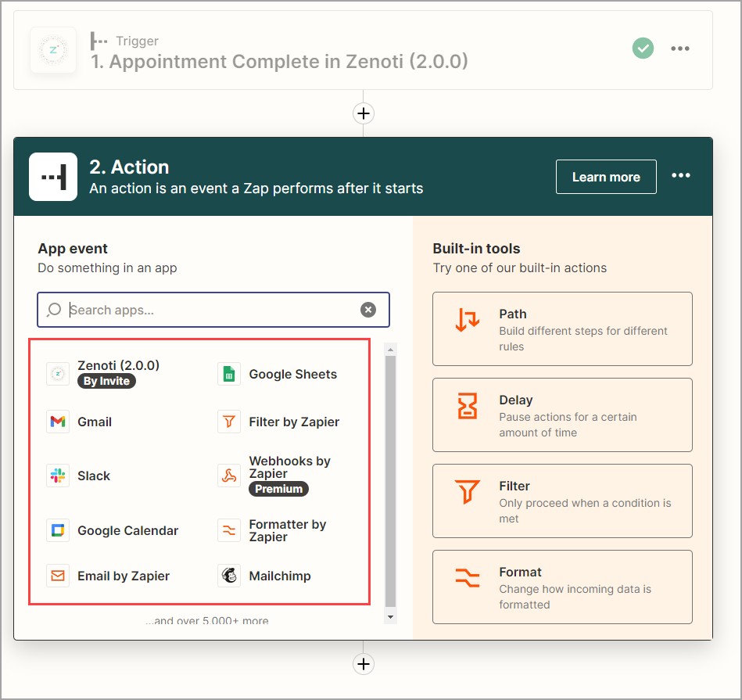Select Formatter by Zapier icon

point(229,530)
